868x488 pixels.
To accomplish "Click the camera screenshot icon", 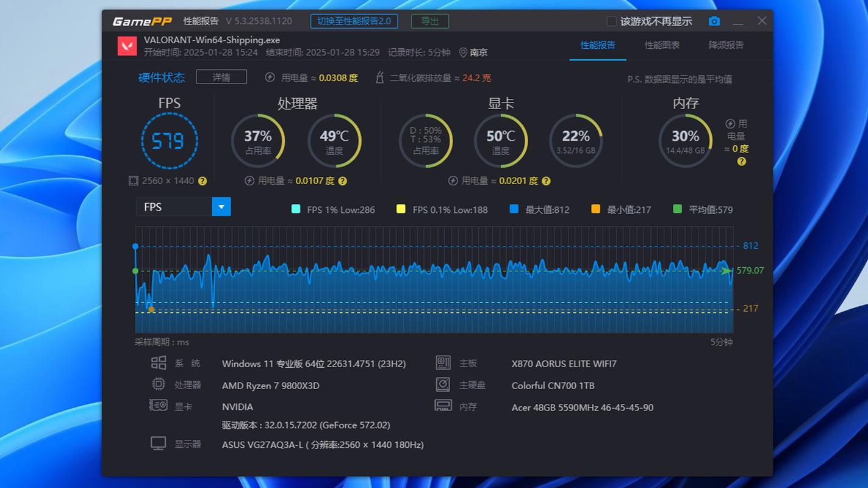I will click(714, 21).
